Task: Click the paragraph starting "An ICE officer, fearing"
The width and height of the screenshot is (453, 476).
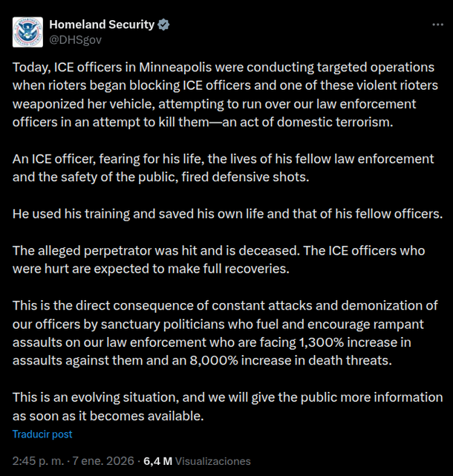Action: point(223,168)
